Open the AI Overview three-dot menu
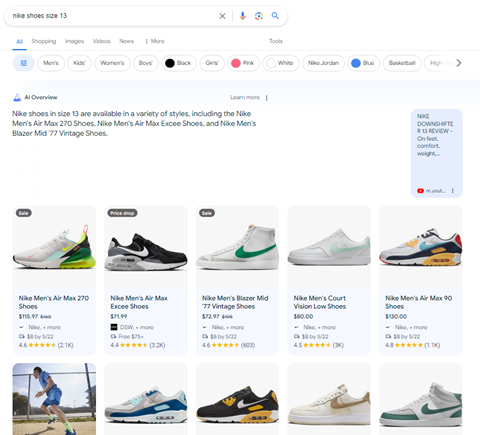The height and width of the screenshot is (435, 480). tap(266, 98)
